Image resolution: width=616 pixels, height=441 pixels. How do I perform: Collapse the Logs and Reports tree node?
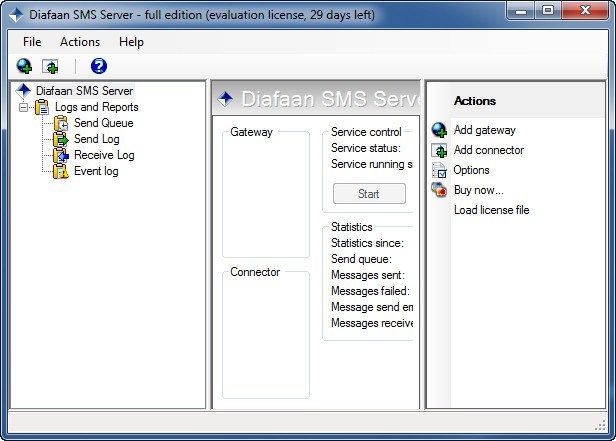pyautogui.click(x=24, y=107)
